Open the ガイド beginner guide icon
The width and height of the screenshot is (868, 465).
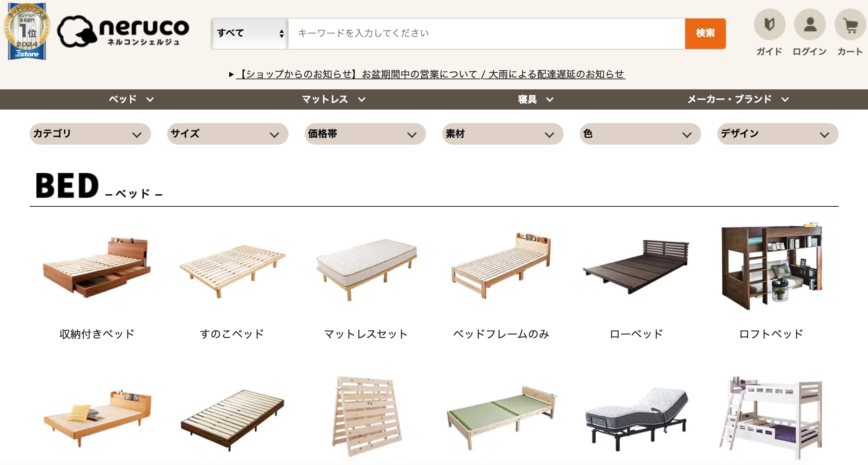(x=769, y=24)
